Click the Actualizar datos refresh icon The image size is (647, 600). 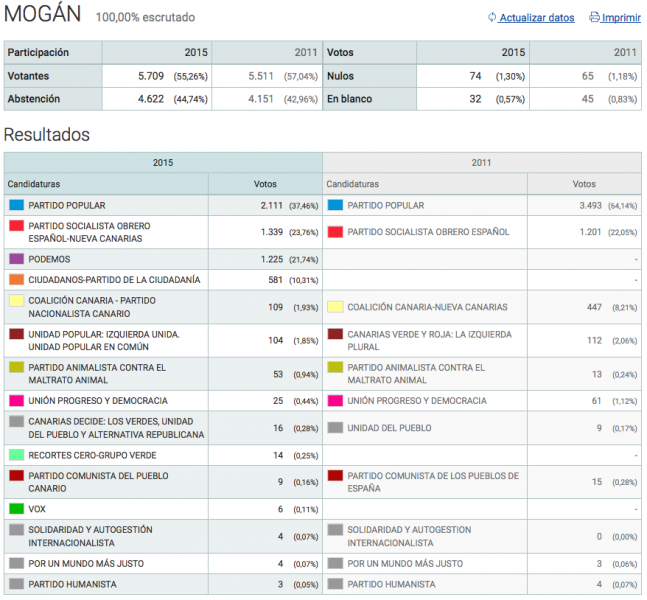[x=491, y=17]
